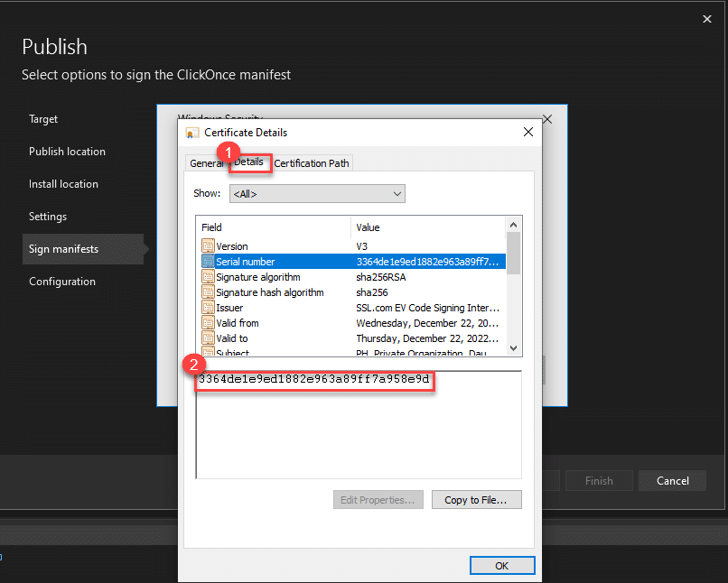
Task: Click the Serial number field icon
Action: (x=208, y=262)
